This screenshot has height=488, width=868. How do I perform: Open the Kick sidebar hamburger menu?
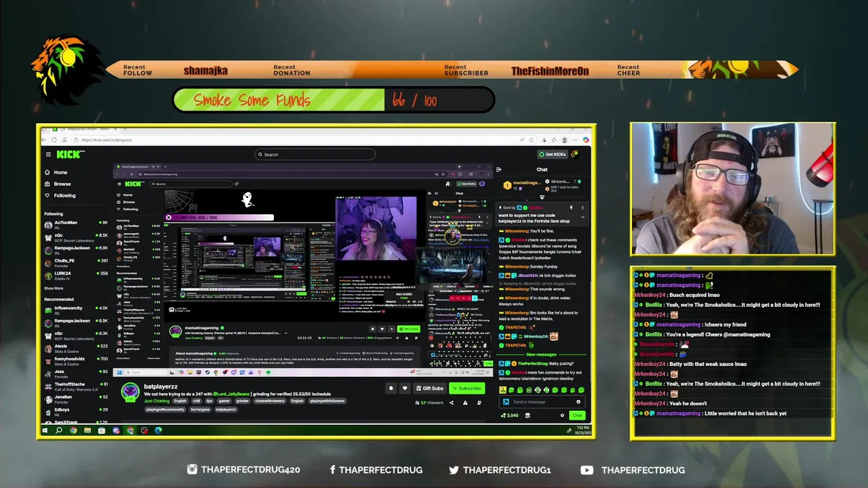click(48, 155)
